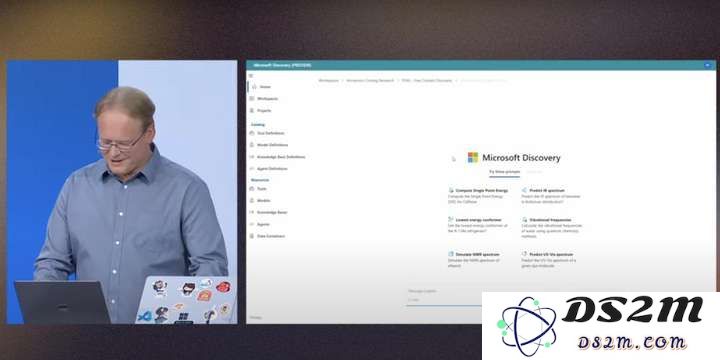Switch to the Try these prompts tab
This screenshot has width=720, height=360.
pyautogui.click(x=504, y=172)
